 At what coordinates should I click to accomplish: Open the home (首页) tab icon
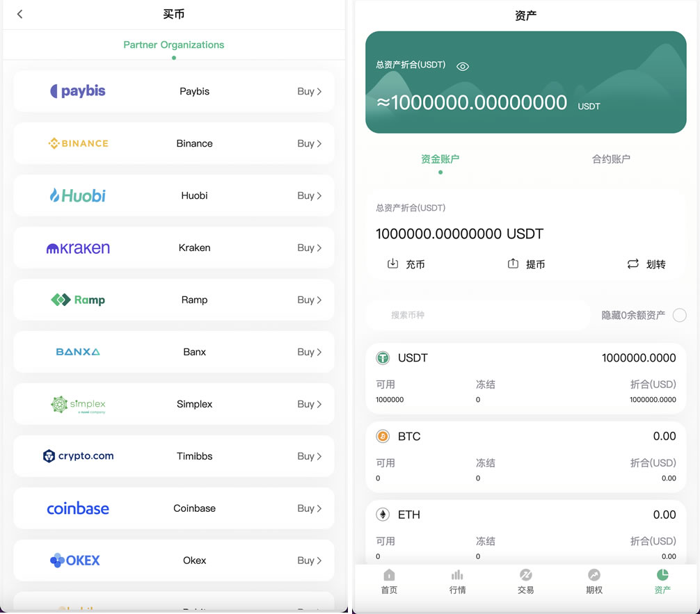click(389, 575)
